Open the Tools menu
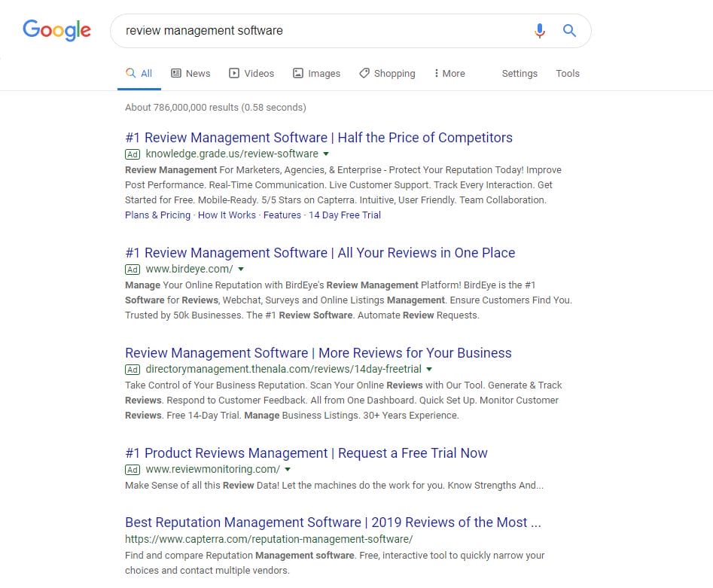The height and width of the screenshot is (588, 713). (568, 73)
